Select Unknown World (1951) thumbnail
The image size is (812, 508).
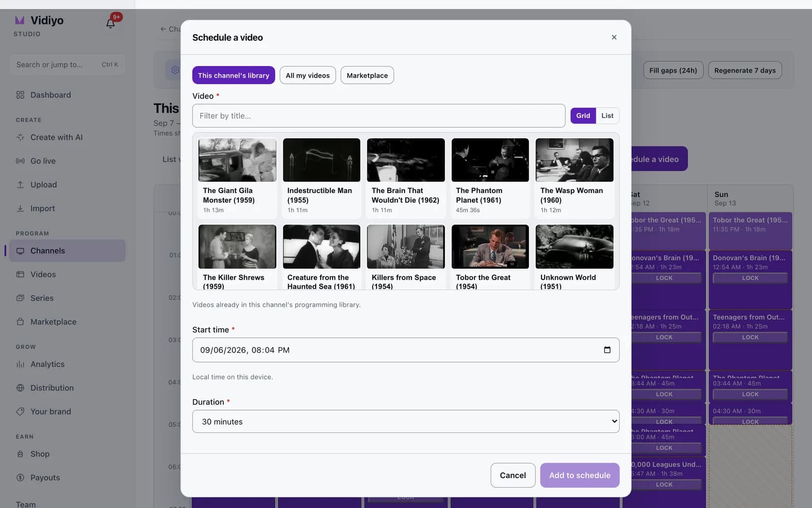[x=574, y=247]
